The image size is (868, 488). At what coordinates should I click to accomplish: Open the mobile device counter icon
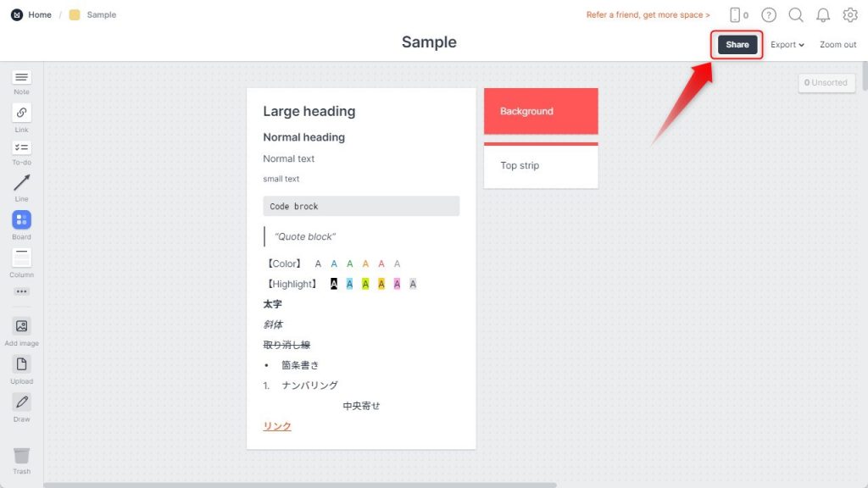coord(738,15)
